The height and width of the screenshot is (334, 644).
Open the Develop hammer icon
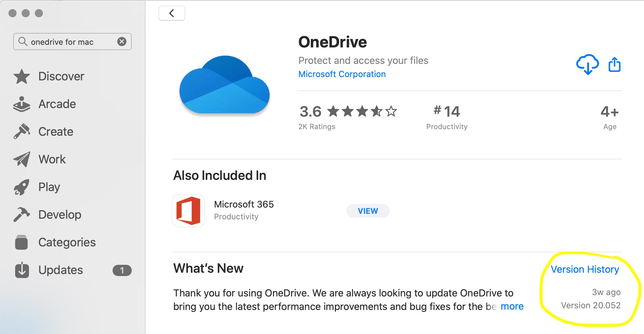(x=22, y=214)
